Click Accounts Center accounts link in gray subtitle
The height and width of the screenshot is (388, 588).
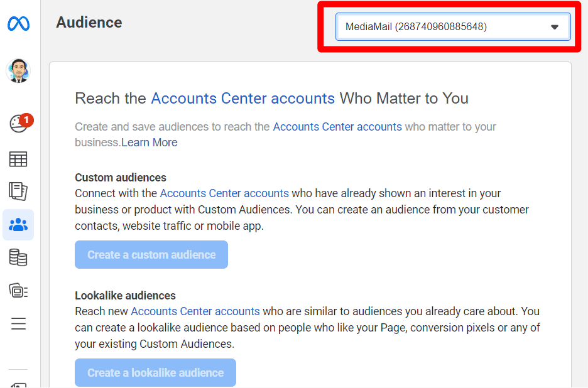[x=337, y=127]
